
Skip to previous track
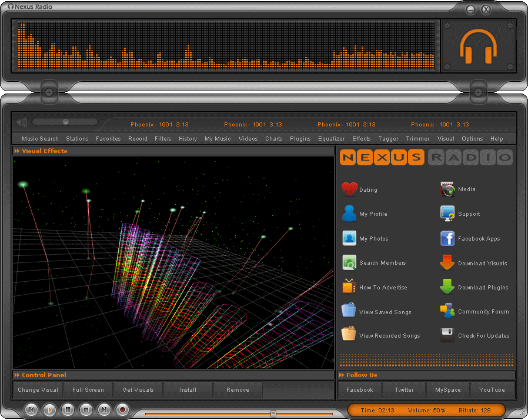pyautogui.click(x=32, y=409)
